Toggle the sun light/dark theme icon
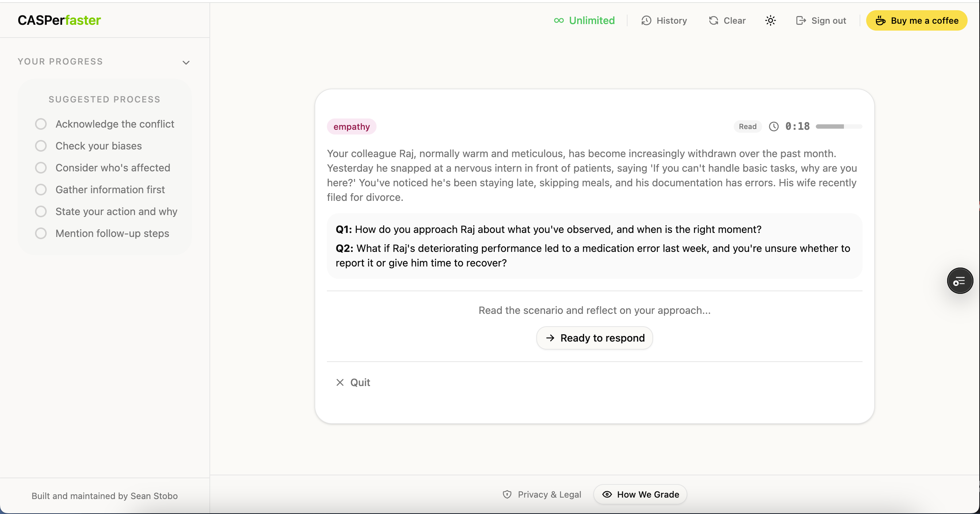Viewport: 980px width, 514px height. coord(770,20)
